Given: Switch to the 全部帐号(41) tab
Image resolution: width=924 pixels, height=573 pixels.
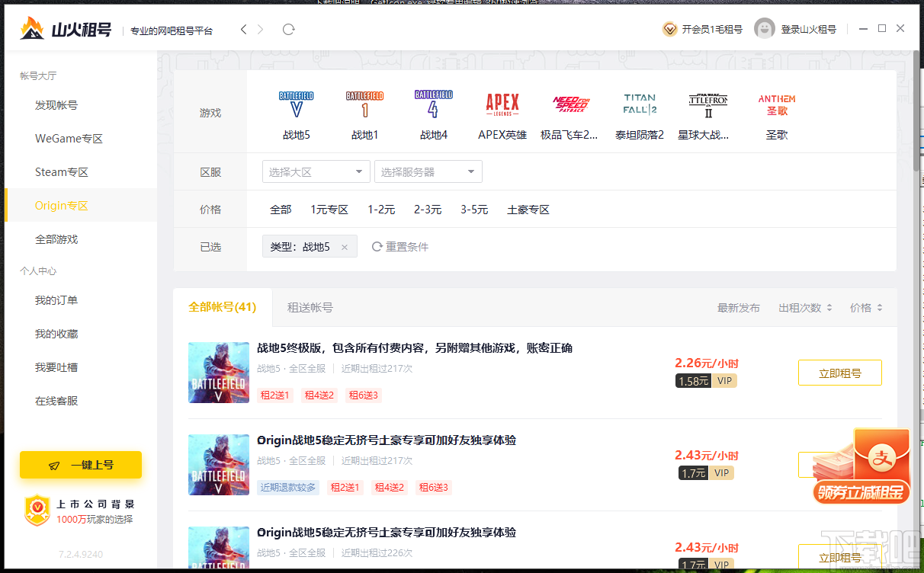Looking at the screenshot, I should (x=223, y=307).
